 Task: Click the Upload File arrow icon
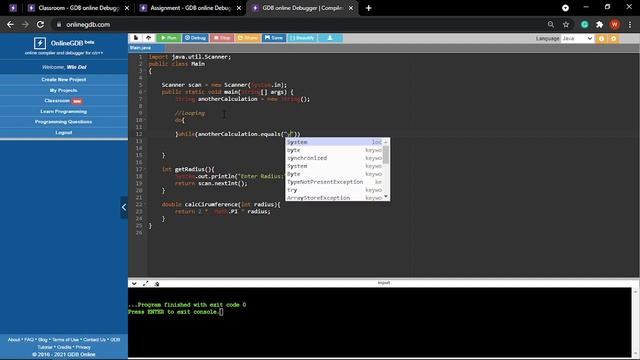149,38
